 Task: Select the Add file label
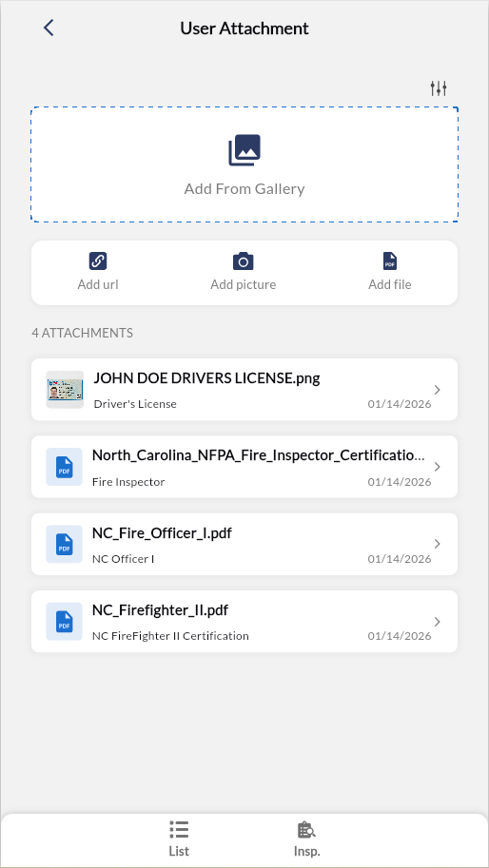390,284
